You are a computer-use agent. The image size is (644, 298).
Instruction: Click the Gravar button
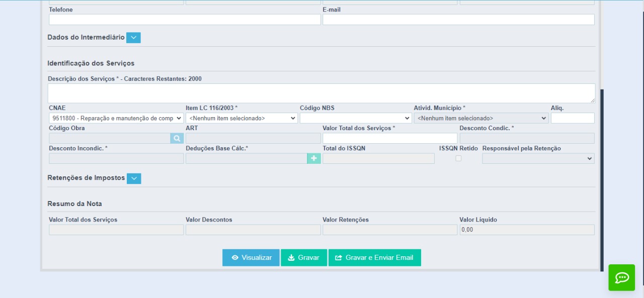(304, 258)
